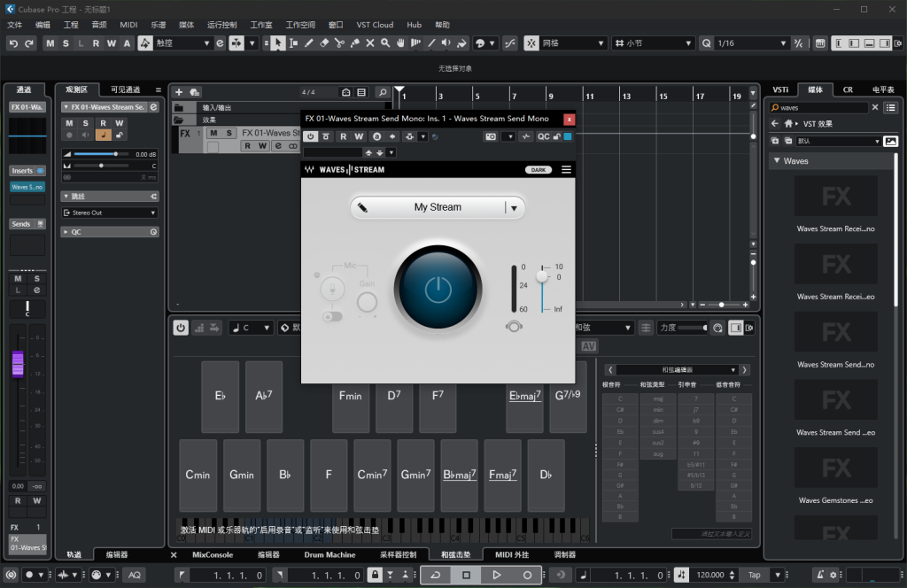Click the Waves Stream listen icon

point(514,327)
